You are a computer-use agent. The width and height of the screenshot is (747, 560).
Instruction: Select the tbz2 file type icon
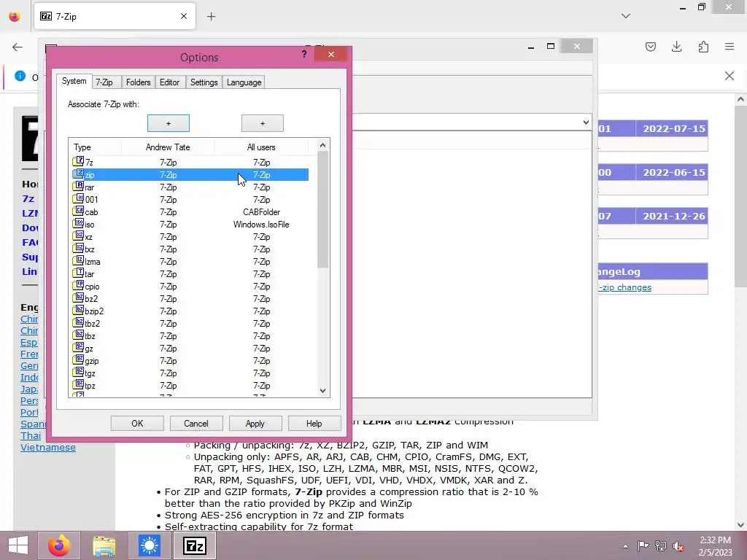click(78, 323)
